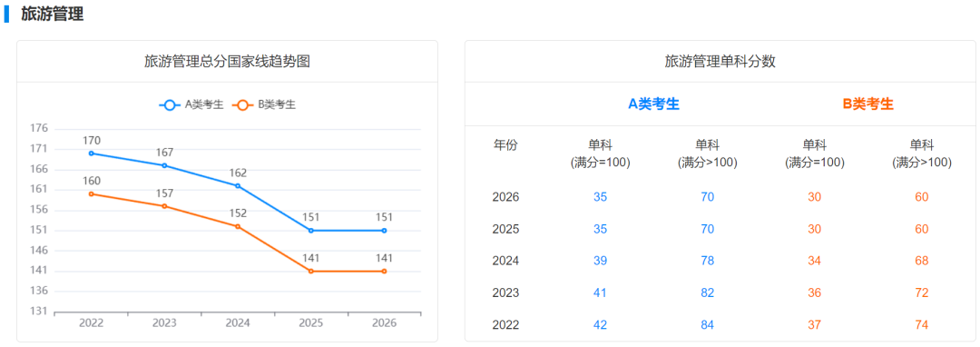The height and width of the screenshot is (347, 980).
Task: Click the 162 data label on blue line
Action: coord(238,173)
